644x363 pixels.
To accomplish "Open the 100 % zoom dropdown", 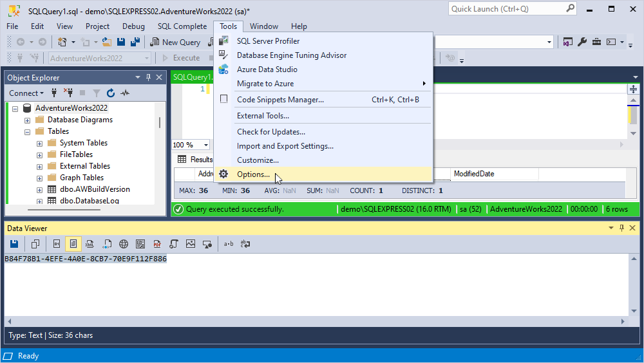I will [206, 145].
